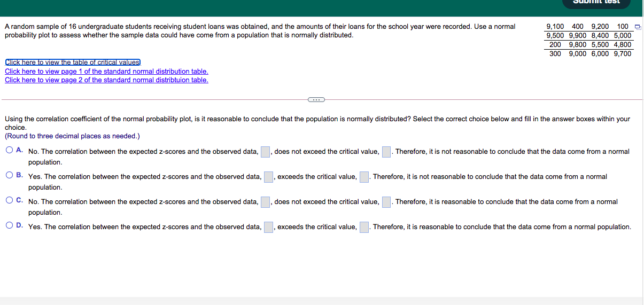Screen dimensions: 644x305
Task: Click the data value 9,700
Action: click(623, 53)
